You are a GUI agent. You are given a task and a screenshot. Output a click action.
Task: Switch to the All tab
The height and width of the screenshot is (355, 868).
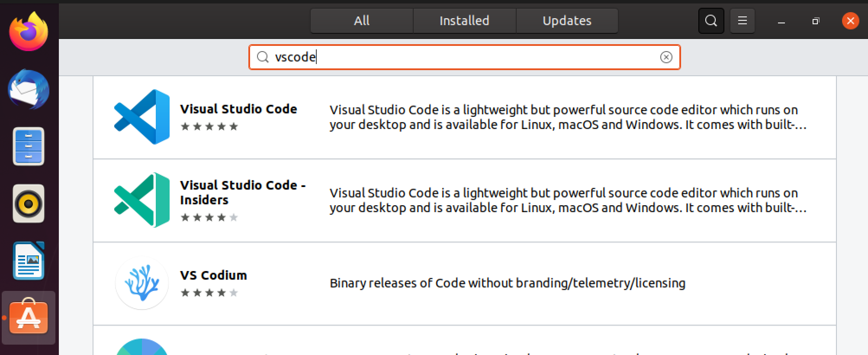tap(362, 20)
